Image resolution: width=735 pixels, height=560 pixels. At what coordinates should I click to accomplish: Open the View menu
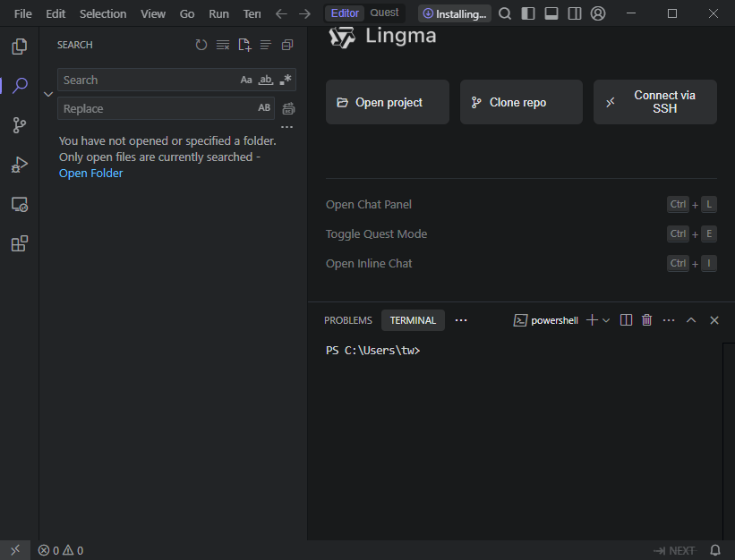click(153, 13)
